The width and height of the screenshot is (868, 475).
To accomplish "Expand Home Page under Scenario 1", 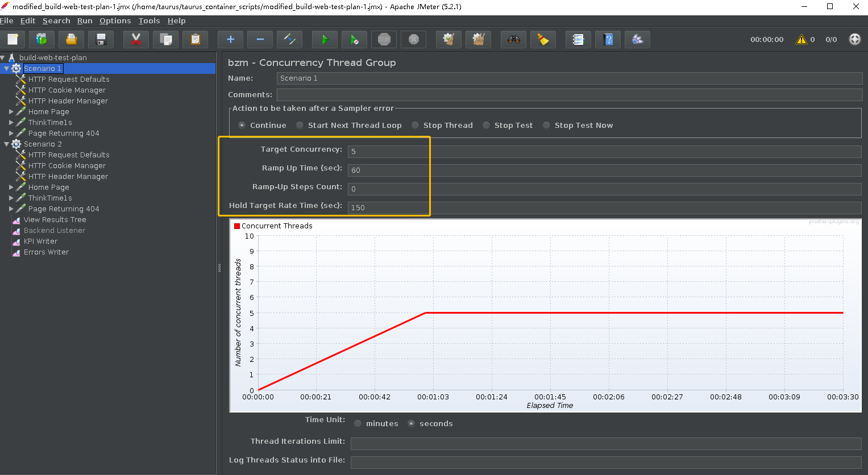I will [11, 111].
